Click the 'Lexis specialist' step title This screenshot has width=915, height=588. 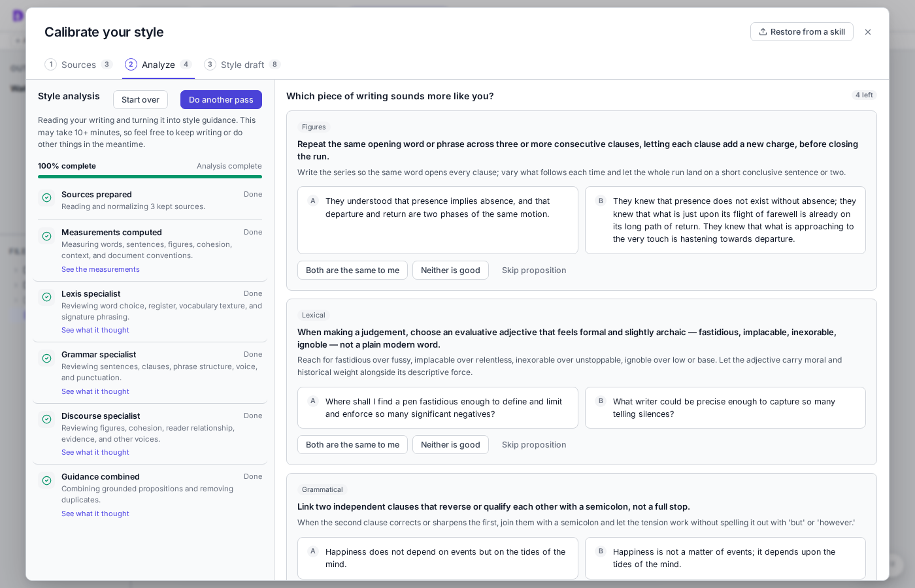[x=91, y=294]
